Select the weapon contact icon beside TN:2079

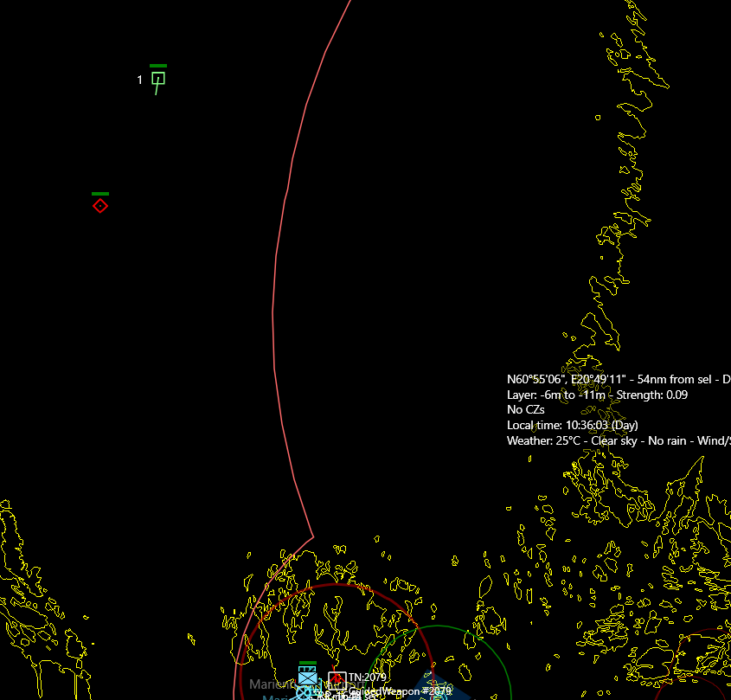pos(337,679)
